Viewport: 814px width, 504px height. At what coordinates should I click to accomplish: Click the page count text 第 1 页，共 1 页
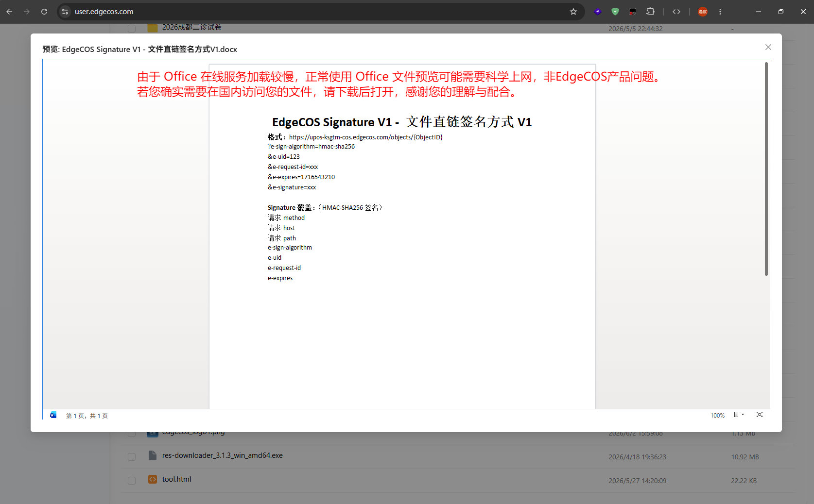pos(87,416)
